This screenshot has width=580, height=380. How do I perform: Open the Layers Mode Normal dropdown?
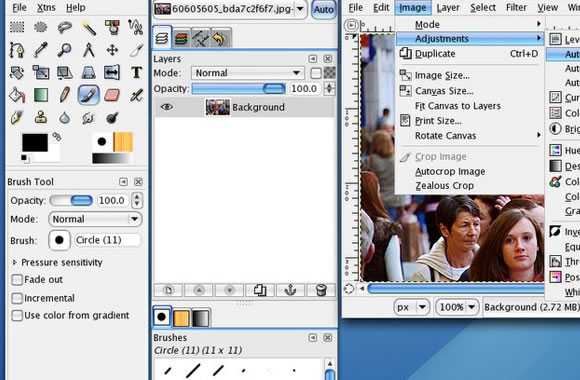coord(247,73)
